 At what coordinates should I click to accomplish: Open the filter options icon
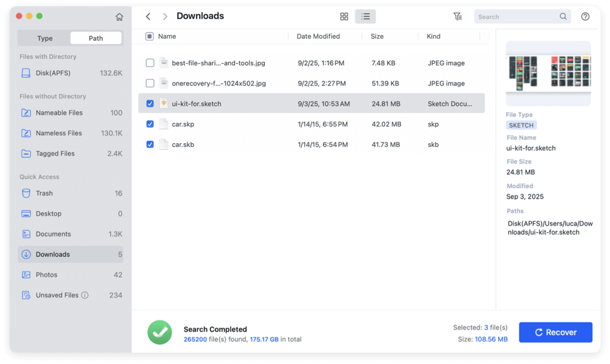click(457, 17)
